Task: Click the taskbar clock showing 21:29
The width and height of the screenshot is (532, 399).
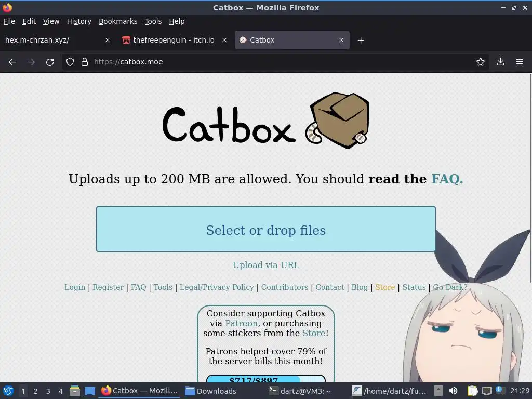Action: click(x=520, y=391)
